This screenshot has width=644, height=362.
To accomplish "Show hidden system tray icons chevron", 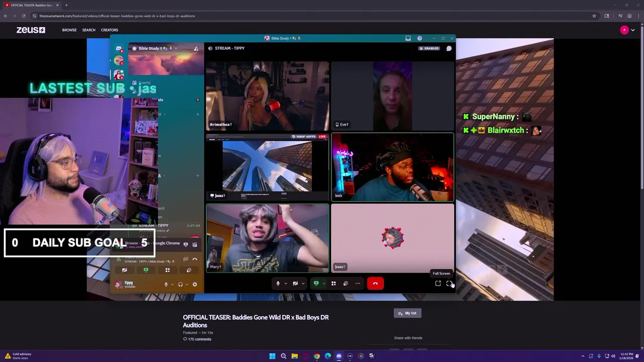I will click(583, 356).
